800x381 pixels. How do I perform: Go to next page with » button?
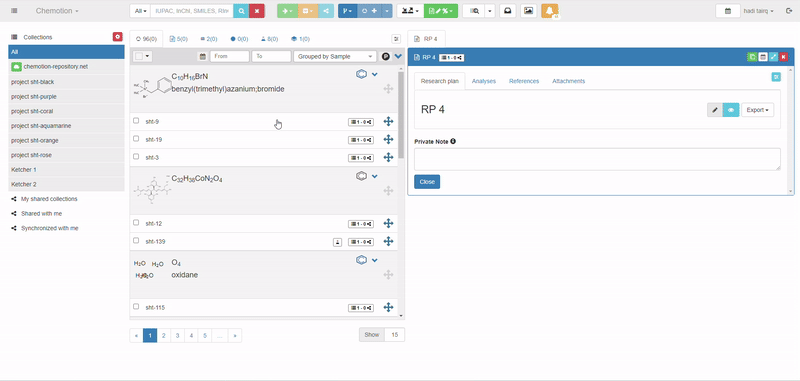click(235, 335)
